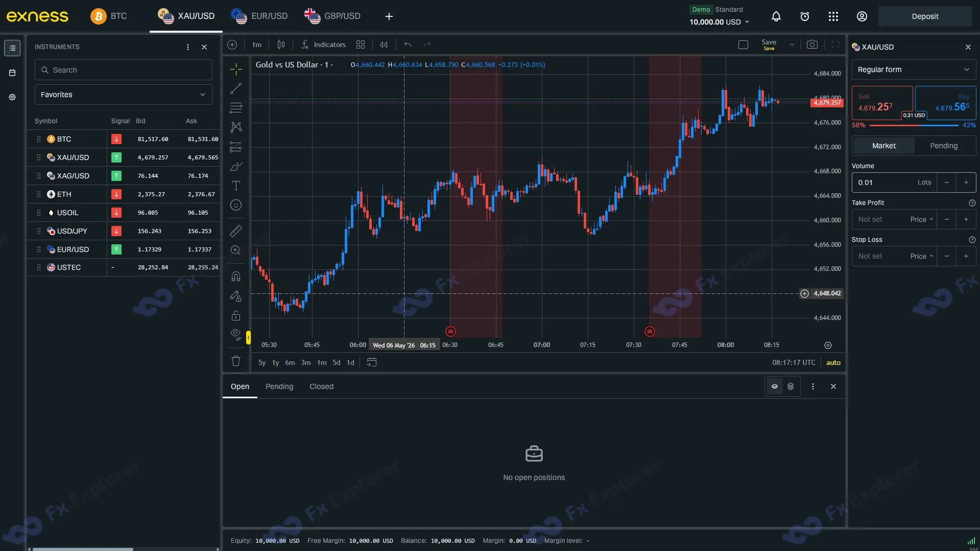Switch to the BTC tab
980x551 pixels.
coord(109,16)
